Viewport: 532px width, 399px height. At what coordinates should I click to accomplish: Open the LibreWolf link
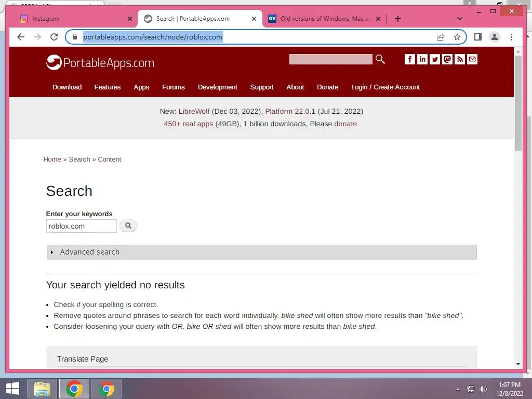(x=194, y=111)
